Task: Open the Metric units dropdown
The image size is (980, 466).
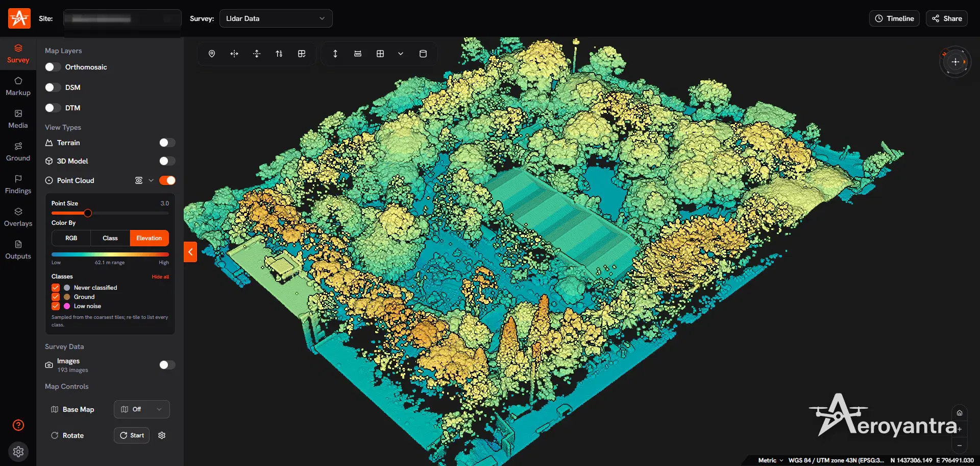Action: click(770, 460)
